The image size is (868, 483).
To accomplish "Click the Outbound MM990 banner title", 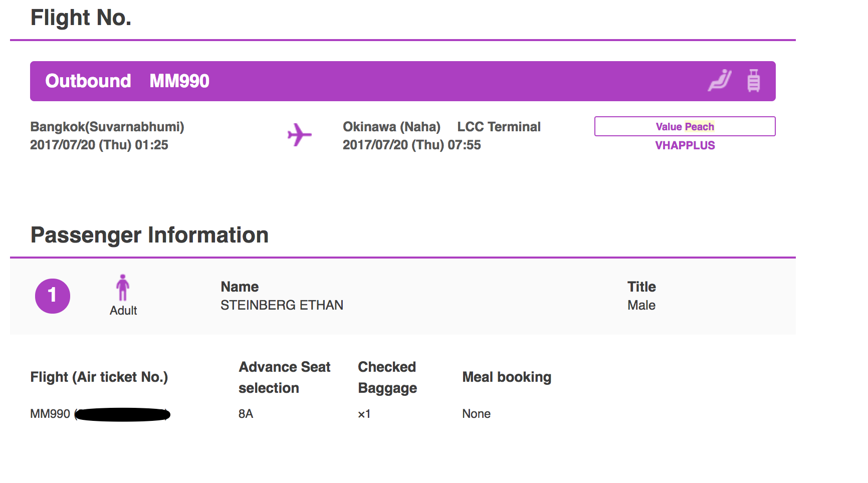I will [127, 81].
